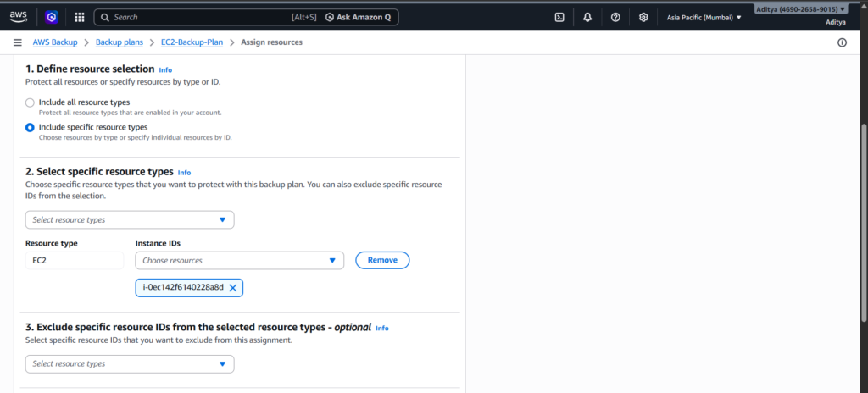868x393 pixels.
Task: Click the info circle icon at right
Action: [x=842, y=42]
